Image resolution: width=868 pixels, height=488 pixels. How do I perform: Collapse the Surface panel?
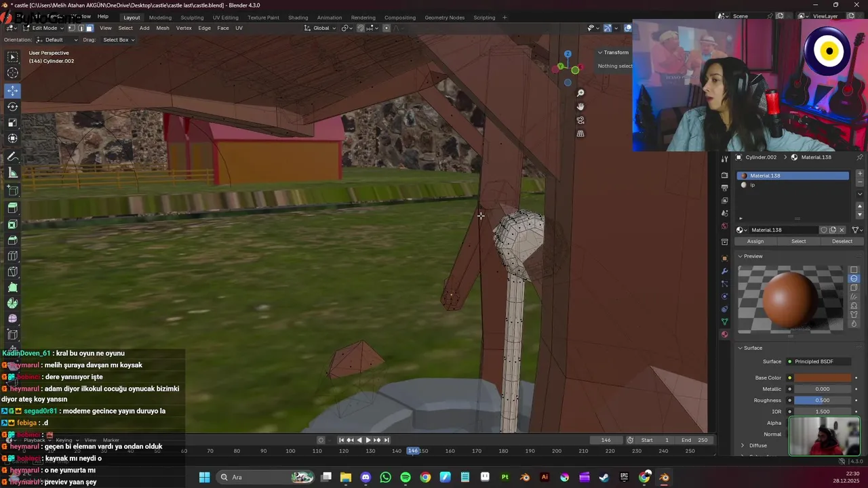[753, 348]
